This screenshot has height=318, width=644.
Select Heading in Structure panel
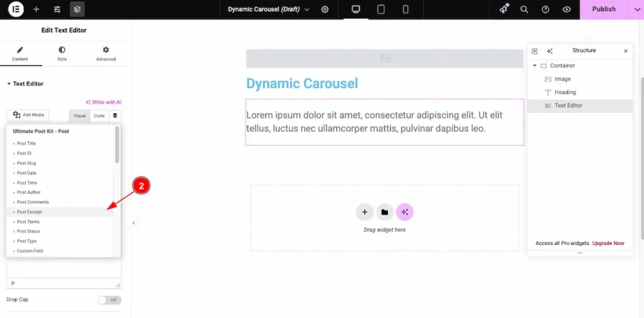pos(565,92)
